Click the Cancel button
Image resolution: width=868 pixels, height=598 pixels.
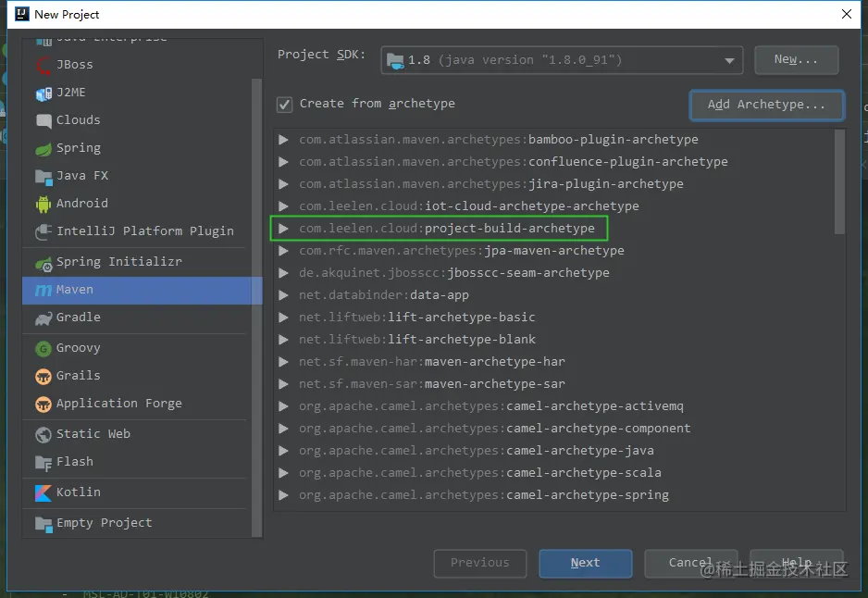[691, 563]
